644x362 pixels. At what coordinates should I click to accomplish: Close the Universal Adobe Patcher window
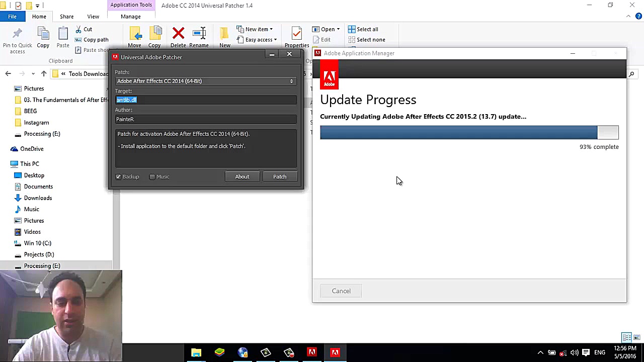point(289,54)
